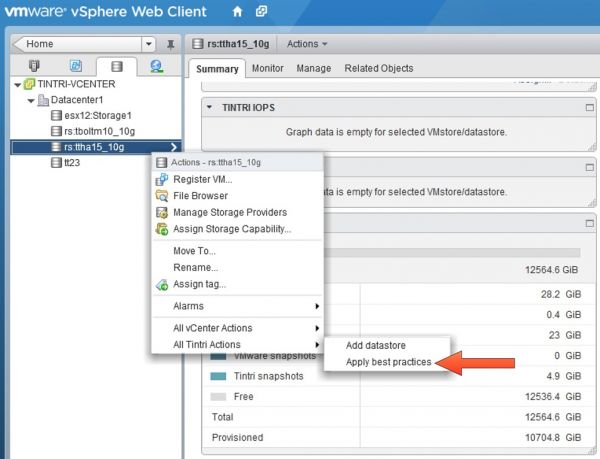
Task: Select tt23 datastore in the tree
Action: coord(72,163)
